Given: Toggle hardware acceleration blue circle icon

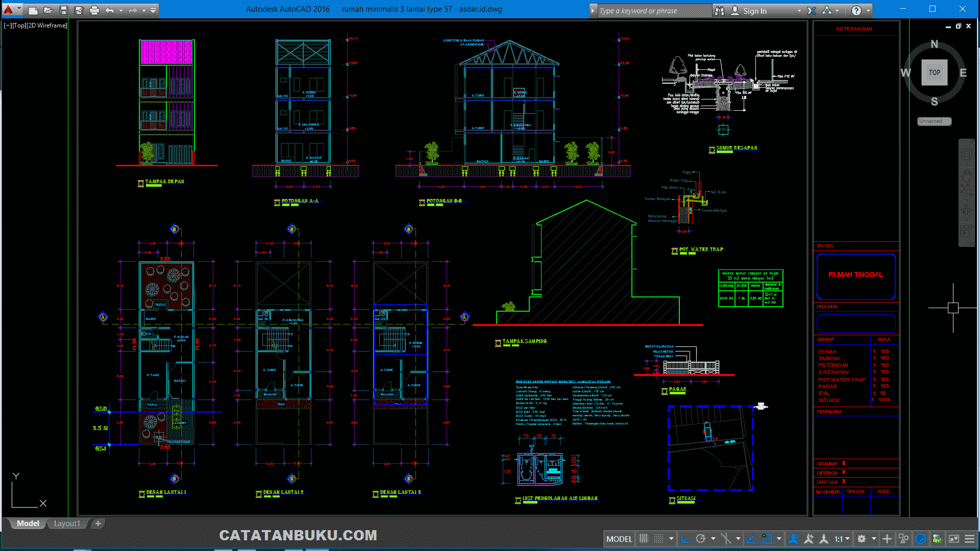Looking at the screenshot, I should coord(920,539).
